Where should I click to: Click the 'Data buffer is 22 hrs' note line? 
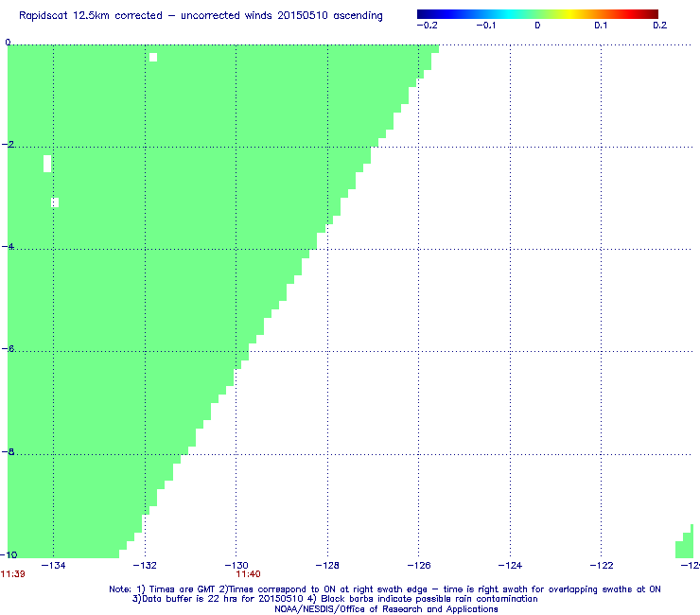click(x=335, y=599)
